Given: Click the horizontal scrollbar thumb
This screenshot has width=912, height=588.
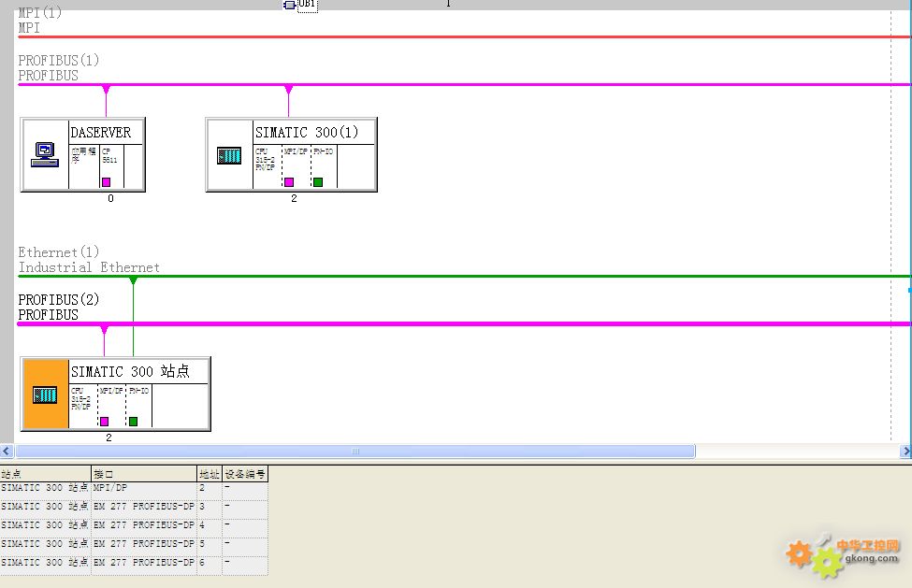Looking at the screenshot, I should [355, 451].
